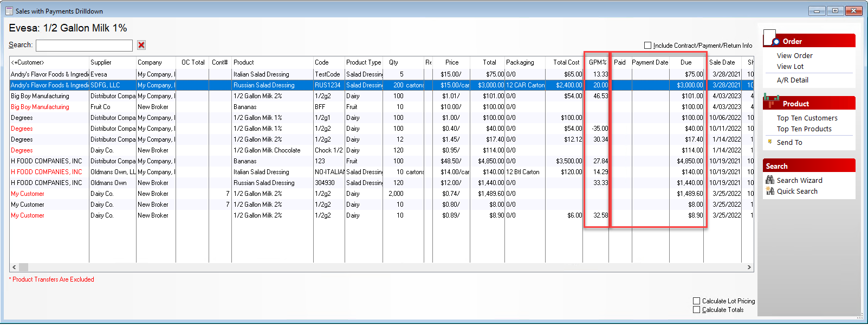Sort by Price column header

pyautogui.click(x=451, y=62)
